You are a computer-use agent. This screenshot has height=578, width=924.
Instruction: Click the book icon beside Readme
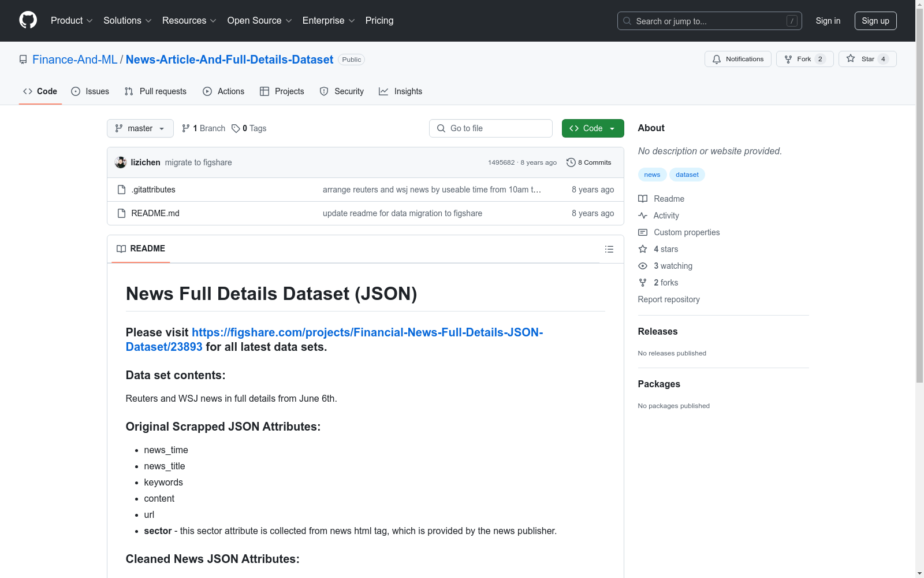[x=643, y=199]
